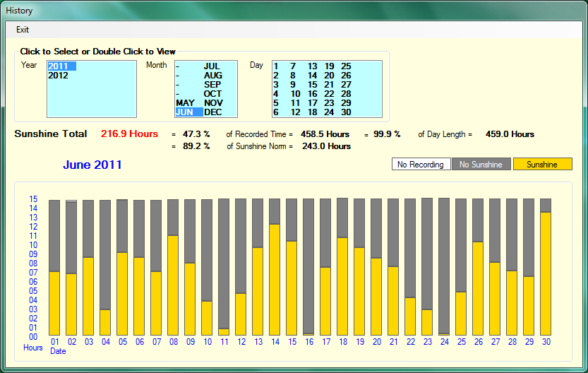The width and height of the screenshot is (588, 373).
Task: Click the June 2011 chart title
Action: pyautogui.click(x=92, y=165)
